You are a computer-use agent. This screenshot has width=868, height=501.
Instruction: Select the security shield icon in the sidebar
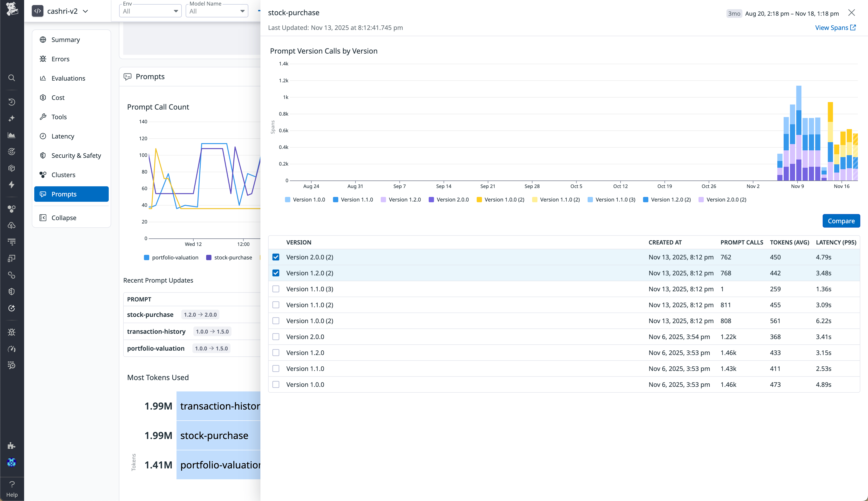click(12, 291)
